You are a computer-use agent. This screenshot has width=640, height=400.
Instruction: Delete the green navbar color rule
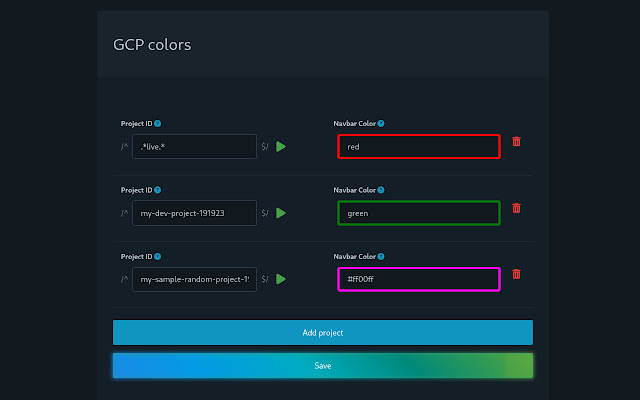pyautogui.click(x=516, y=208)
